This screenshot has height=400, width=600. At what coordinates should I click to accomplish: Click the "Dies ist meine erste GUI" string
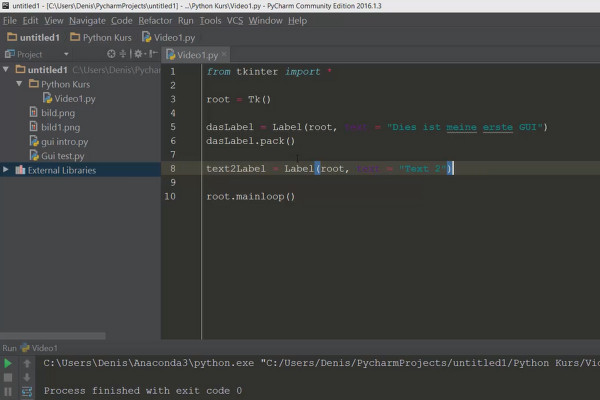pos(465,127)
